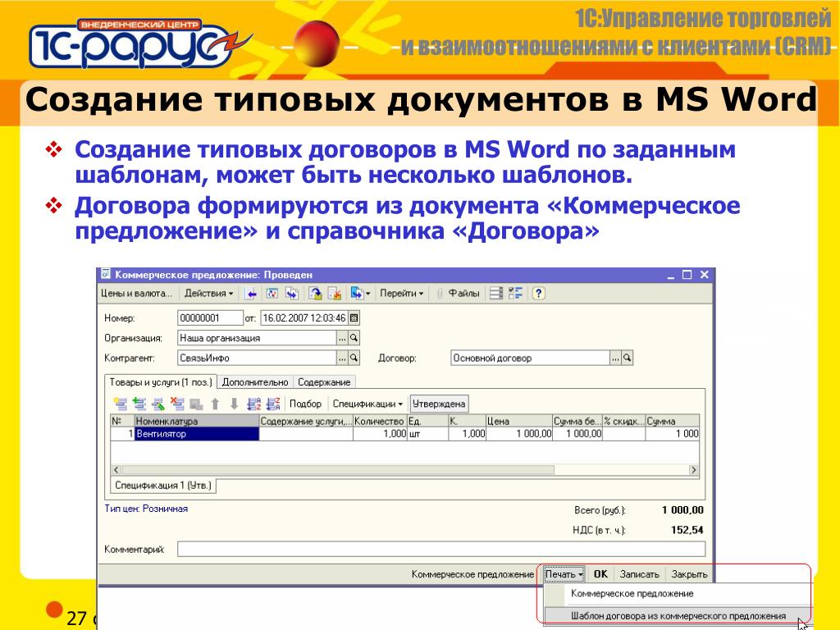The image size is (840, 630).
Task: Open the calendar picker beside the date field
Action: point(354,317)
